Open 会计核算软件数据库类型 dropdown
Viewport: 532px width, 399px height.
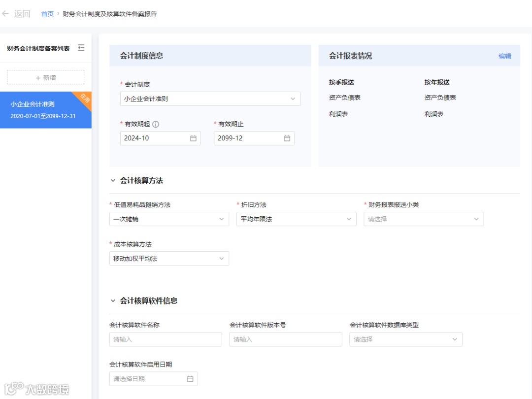406,339
